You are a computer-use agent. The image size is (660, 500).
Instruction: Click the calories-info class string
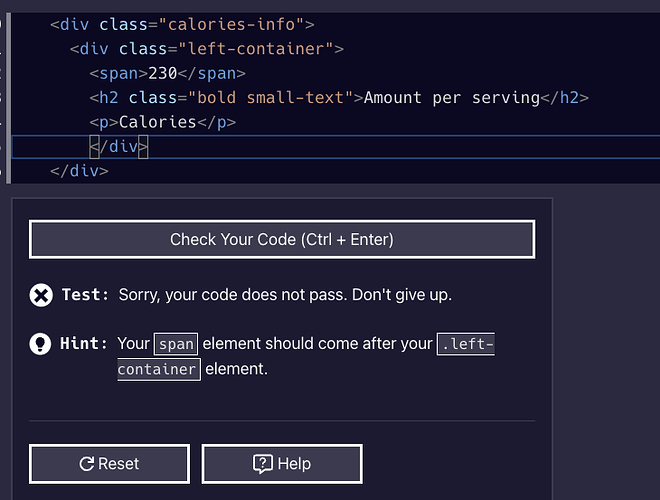click(x=231, y=24)
